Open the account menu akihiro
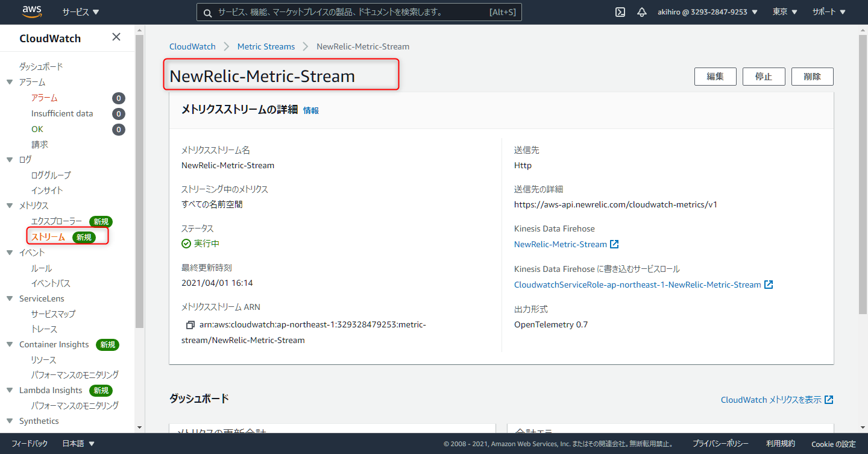This screenshot has height=454, width=868. (x=708, y=12)
